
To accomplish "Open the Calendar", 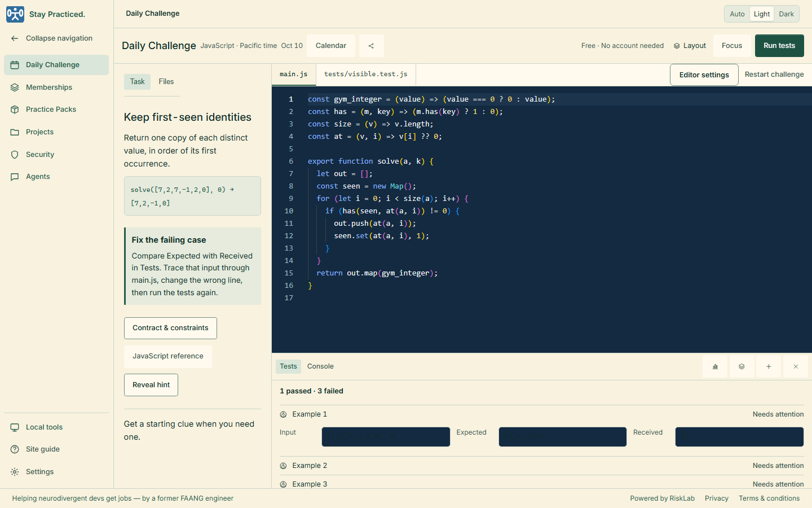I will 331,46.
